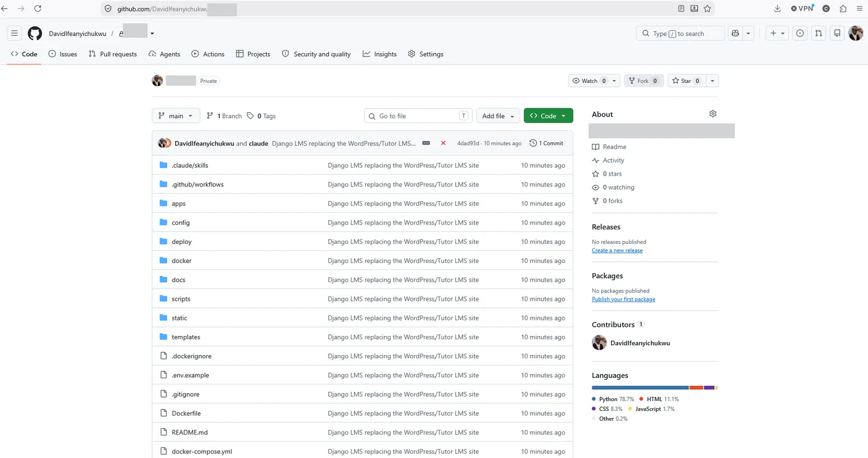This screenshot has width=868, height=458.
Task: Open the Dockerfile file
Action: tap(186, 414)
